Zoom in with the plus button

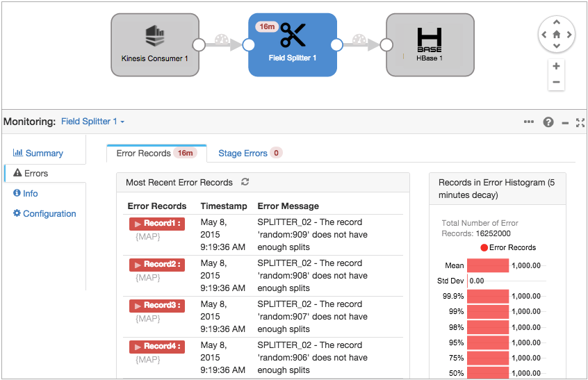(x=556, y=67)
